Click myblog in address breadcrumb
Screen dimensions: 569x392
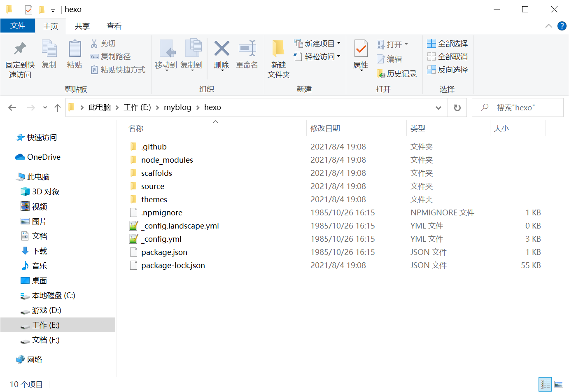(x=177, y=107)
